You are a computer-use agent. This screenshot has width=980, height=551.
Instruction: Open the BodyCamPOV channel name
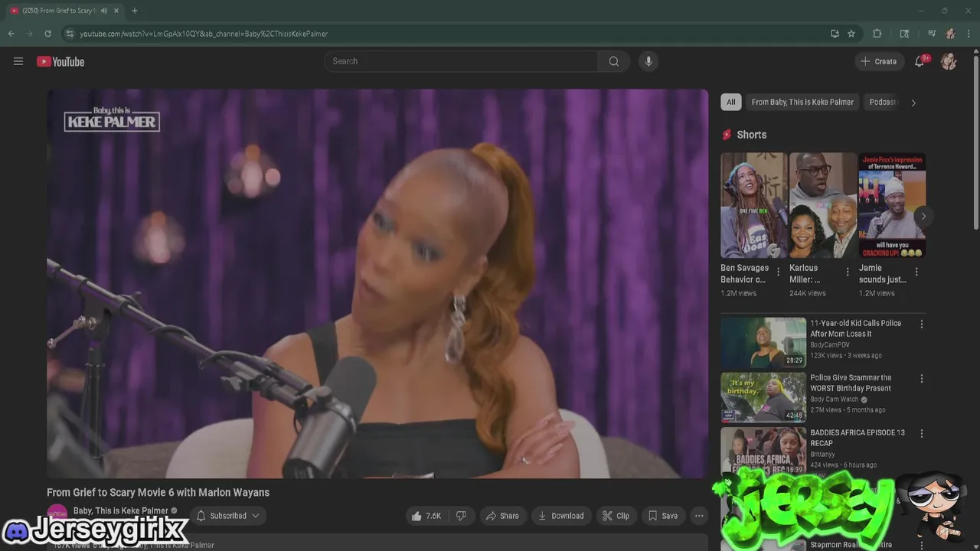point(830,345)
